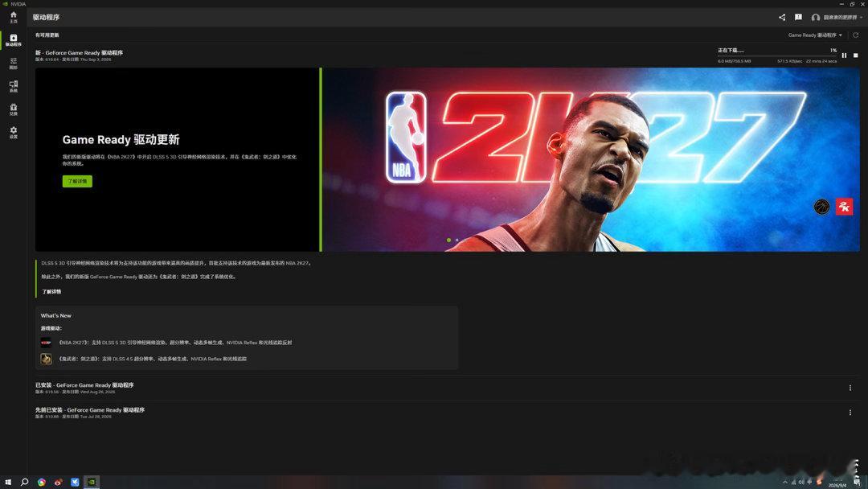Open the Weibo icon in taskbar

pyautogui.click(x=58, y=482)
